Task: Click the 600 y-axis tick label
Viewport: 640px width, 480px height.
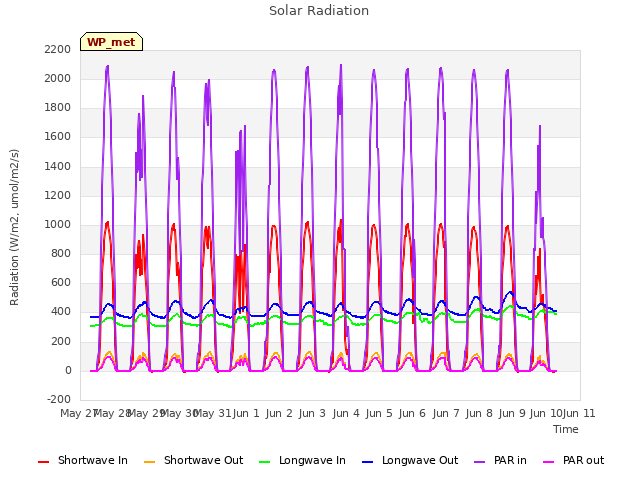Action: [61, 283]
